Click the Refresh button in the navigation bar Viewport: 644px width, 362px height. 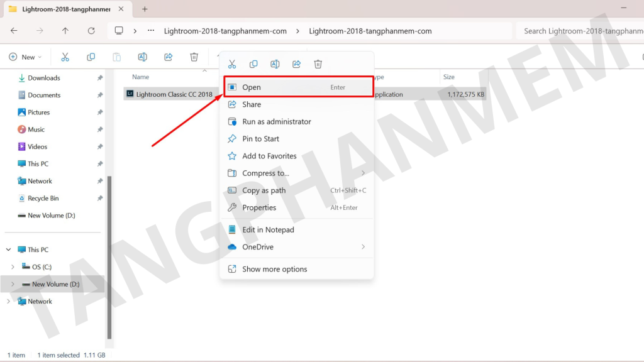[91, 31]
